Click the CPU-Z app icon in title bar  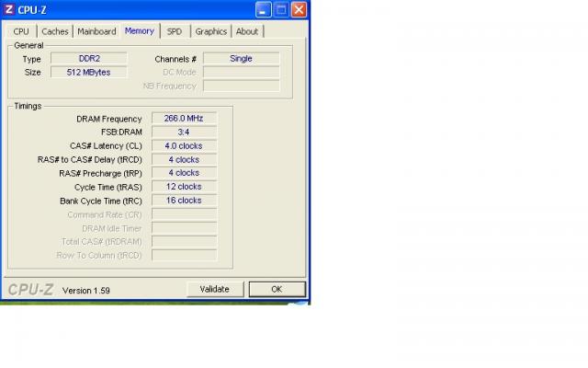[9, 10]
